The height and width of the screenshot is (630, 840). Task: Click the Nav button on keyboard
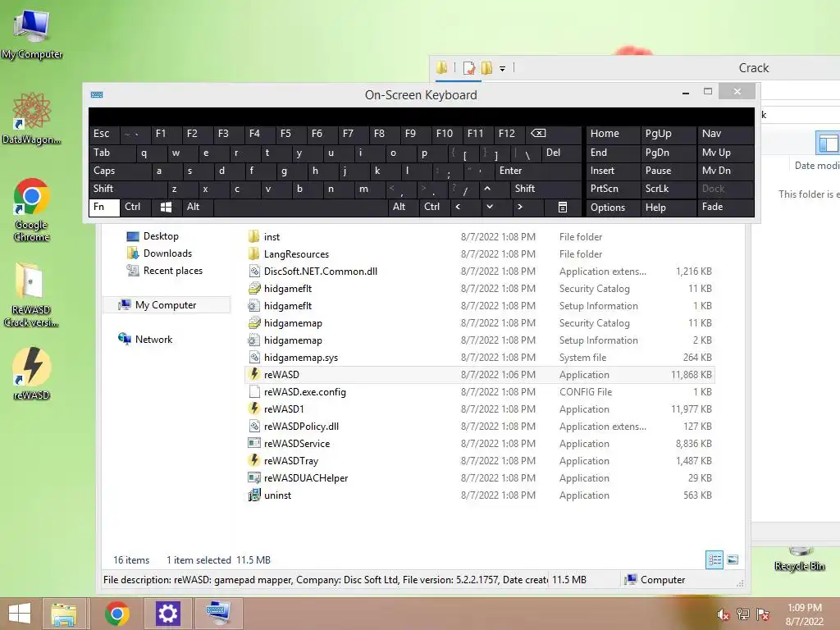[x=725, y=134]
